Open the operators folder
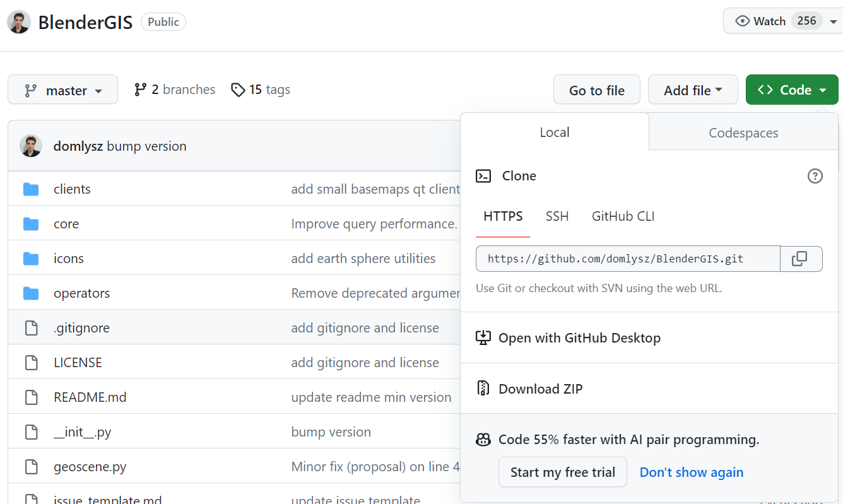The height and width of the screenshot is (504, 843). (81, 293)
